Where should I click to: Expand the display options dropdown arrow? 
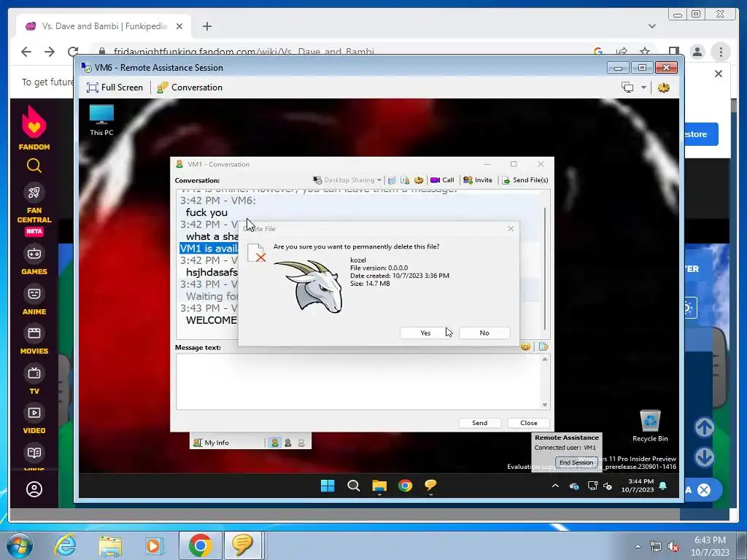(643, 87)
